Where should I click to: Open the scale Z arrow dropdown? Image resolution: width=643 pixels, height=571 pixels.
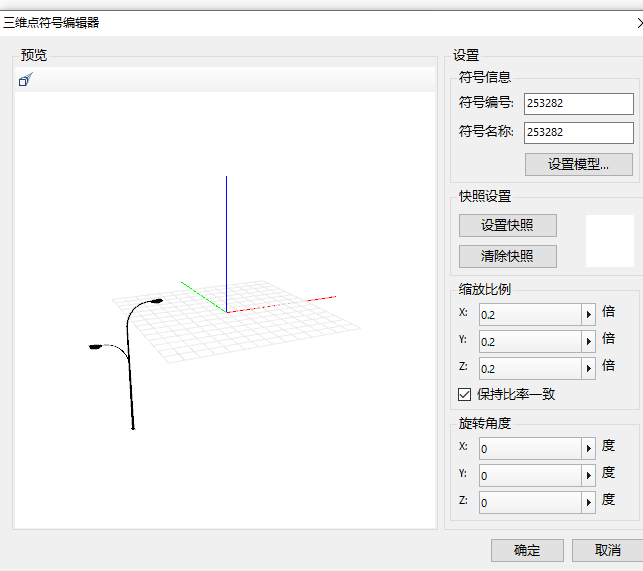588,368
